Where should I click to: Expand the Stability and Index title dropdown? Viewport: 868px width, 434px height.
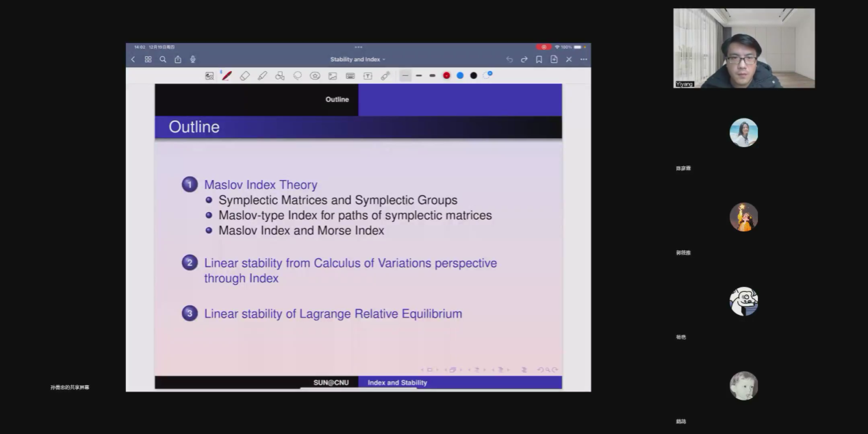click(357, 60)
